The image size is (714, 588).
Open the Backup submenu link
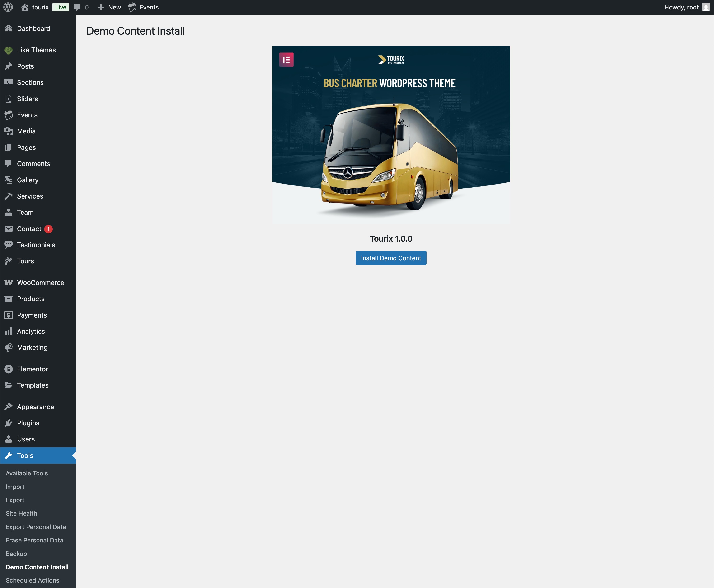point(16,554)
